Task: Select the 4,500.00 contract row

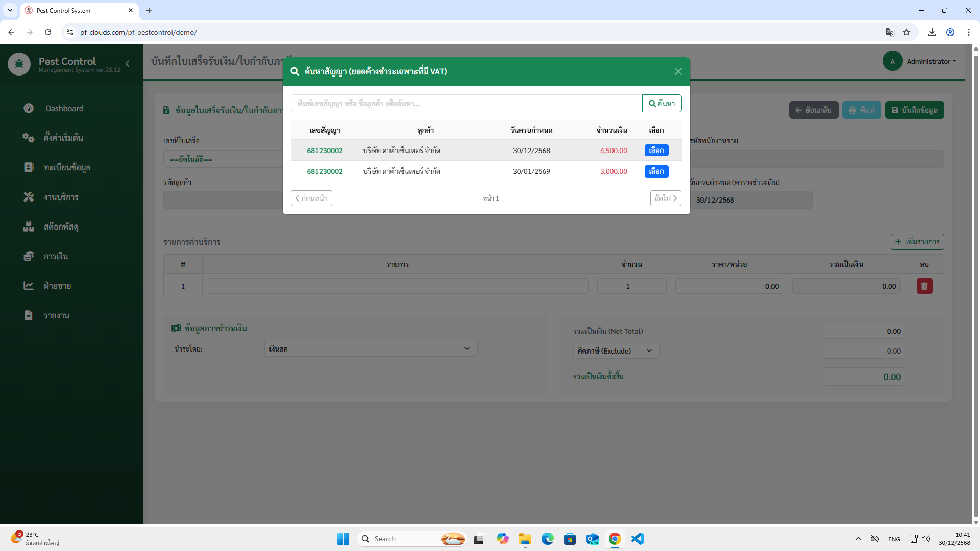Action: point(656,151)
